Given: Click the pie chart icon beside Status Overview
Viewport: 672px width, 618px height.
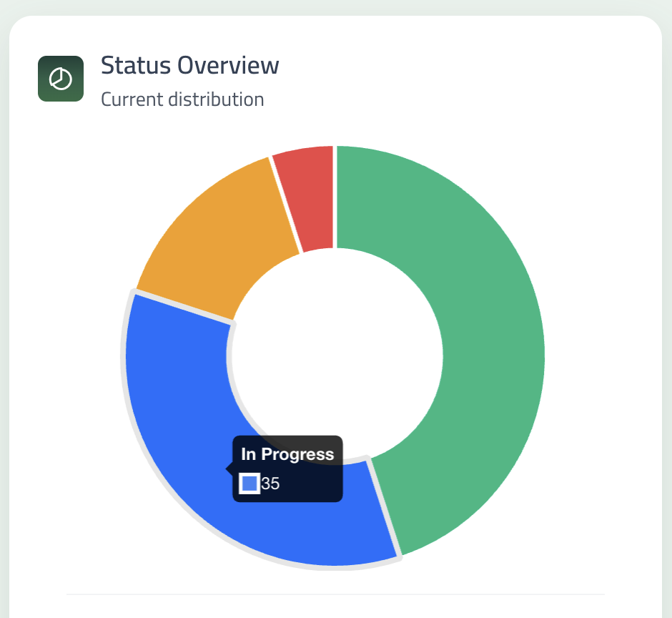Looking at the screenshot, I should (61, 79).
